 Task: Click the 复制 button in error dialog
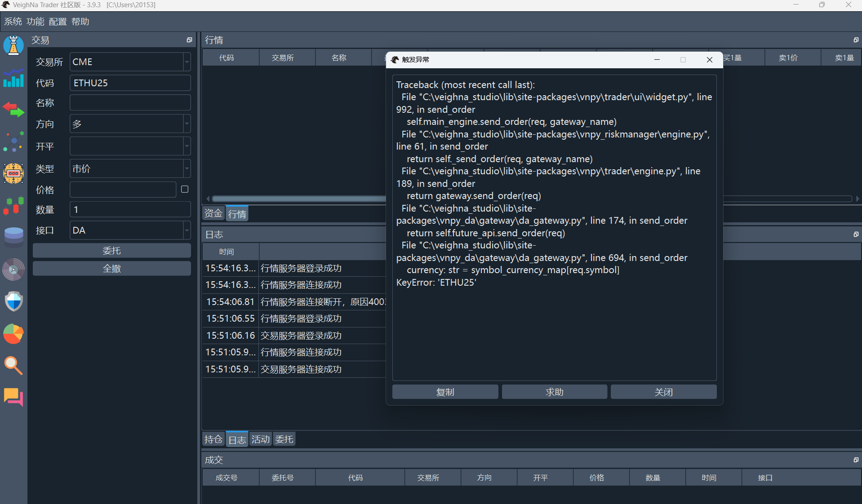click(x=445, y=392)
